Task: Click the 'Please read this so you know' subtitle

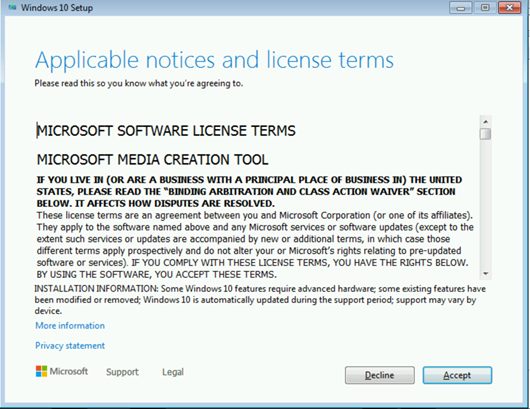Action: [x=139, y=83]
